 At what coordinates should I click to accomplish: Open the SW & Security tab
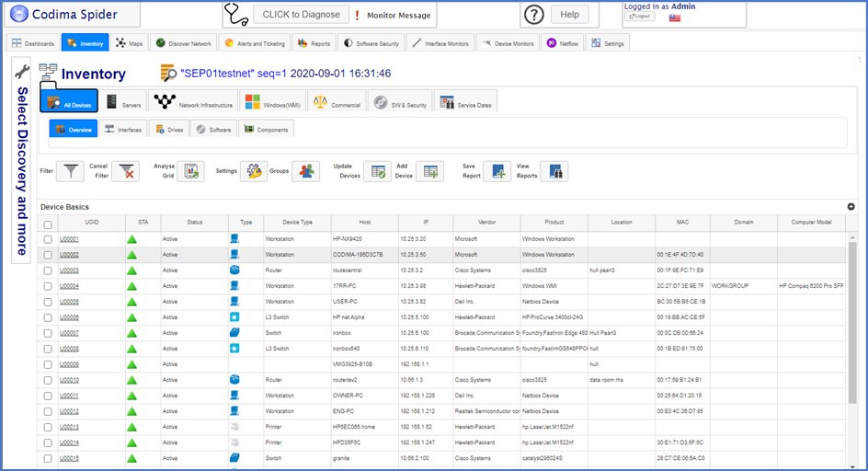tap(400, 101)
